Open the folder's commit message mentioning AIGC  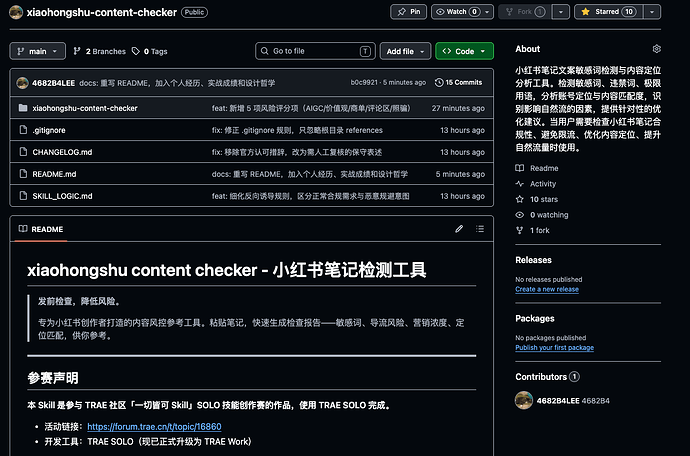(311, 108)
